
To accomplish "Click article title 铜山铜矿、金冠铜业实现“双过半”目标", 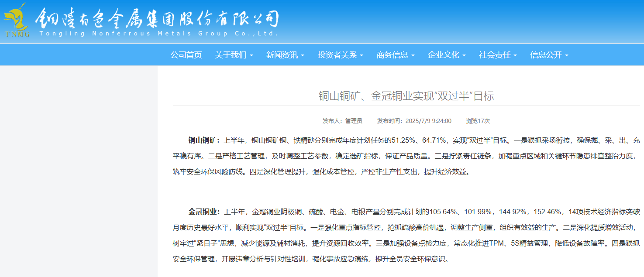I will 406,96.
